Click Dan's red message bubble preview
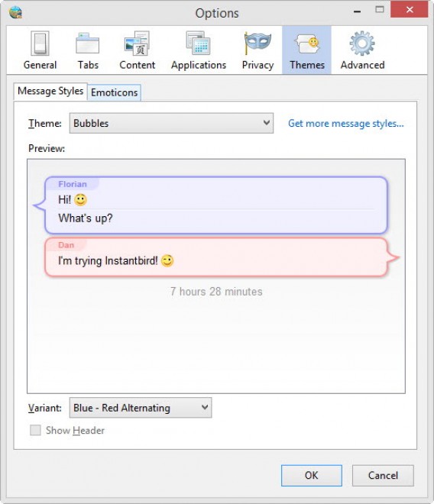This screenshot has height=504, width=434. [220, 257]
